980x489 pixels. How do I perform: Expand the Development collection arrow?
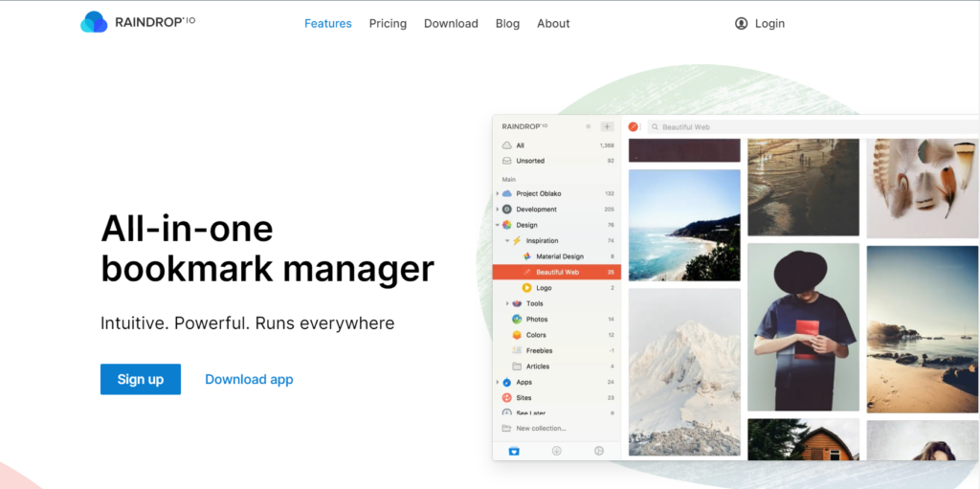coord(498,210)
